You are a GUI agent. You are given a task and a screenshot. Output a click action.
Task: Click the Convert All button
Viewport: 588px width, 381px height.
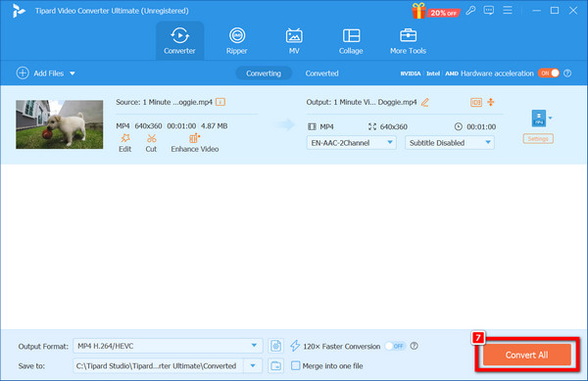coord(526,355)
